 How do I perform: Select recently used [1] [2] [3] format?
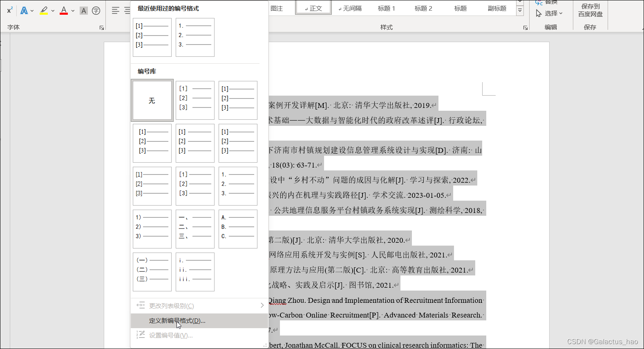click(152, 37)
